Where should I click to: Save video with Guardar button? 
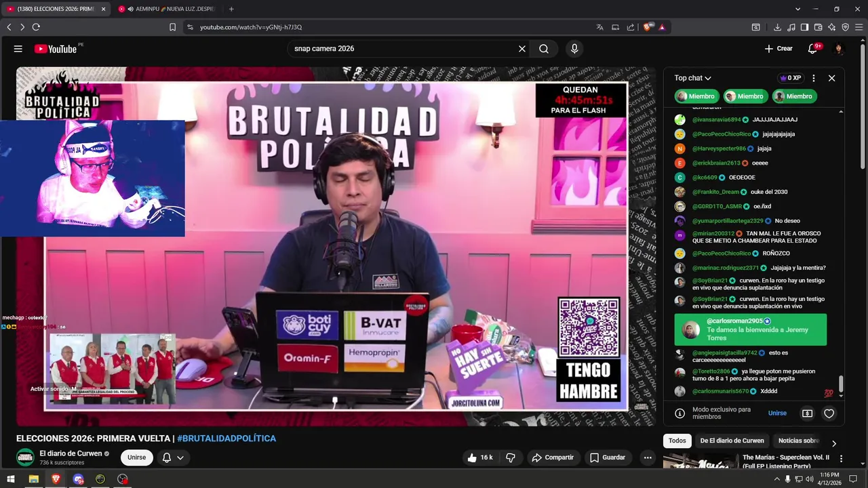(x=608, y=457)
